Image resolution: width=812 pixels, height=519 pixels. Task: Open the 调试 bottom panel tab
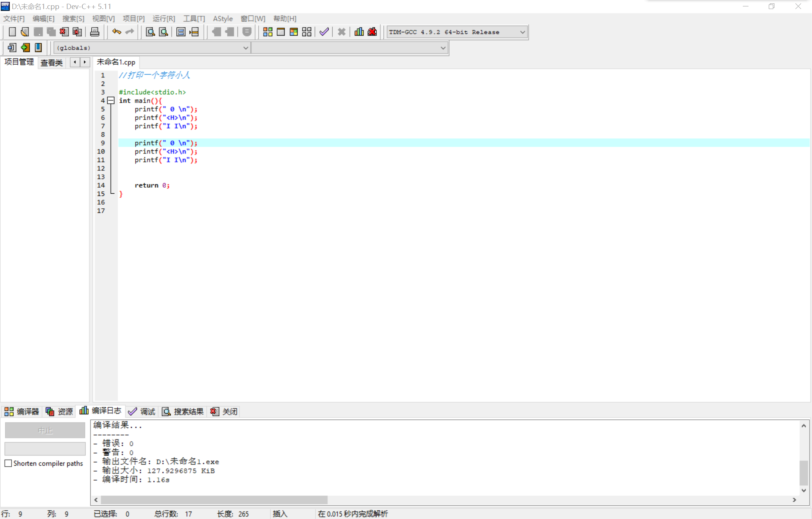click(x=142, y=411)
